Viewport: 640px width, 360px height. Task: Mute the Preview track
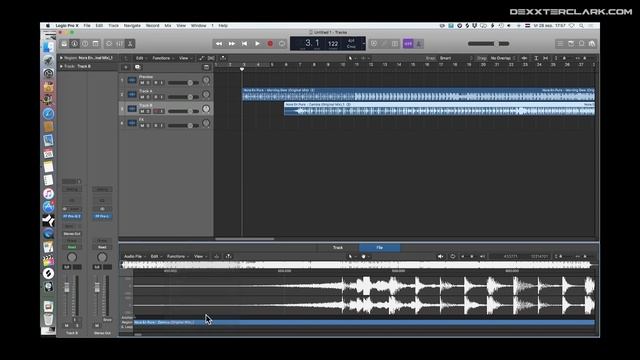142,83
